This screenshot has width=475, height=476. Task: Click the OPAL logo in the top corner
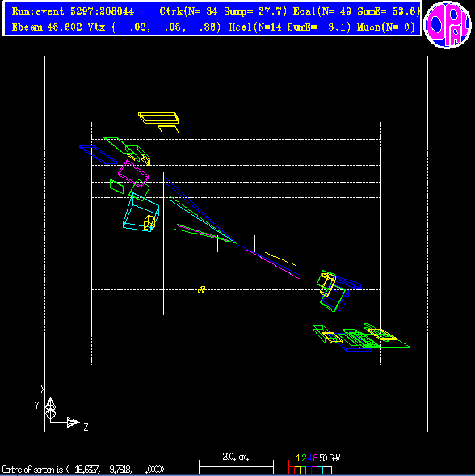pyautogui.click(x=448, y=24)
